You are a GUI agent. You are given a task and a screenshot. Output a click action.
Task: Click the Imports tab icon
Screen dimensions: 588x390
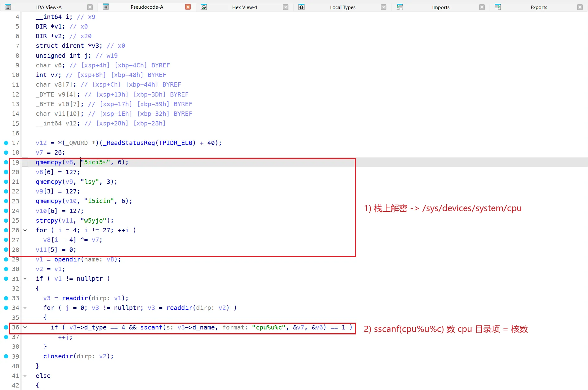click(x=400, y=7)
